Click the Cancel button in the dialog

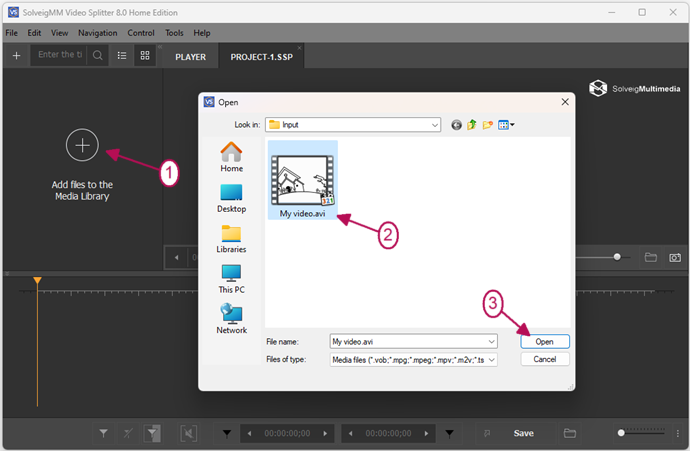pyautogui.click(x=545, y=359)
